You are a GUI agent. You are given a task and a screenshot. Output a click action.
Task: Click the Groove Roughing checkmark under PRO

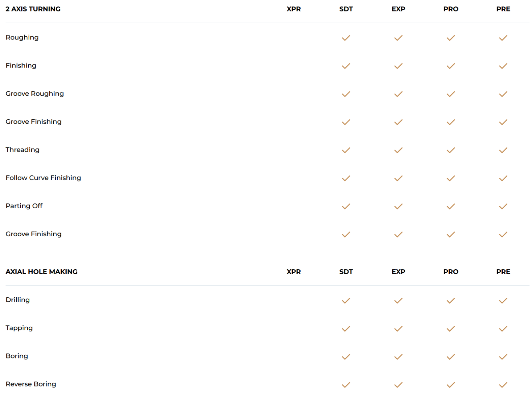[x=451, y=94]
